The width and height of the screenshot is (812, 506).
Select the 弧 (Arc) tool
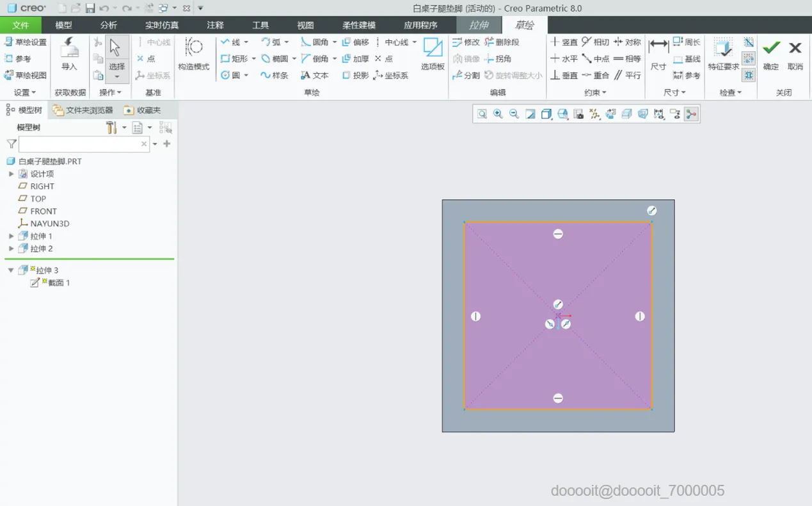pos(271,42)
